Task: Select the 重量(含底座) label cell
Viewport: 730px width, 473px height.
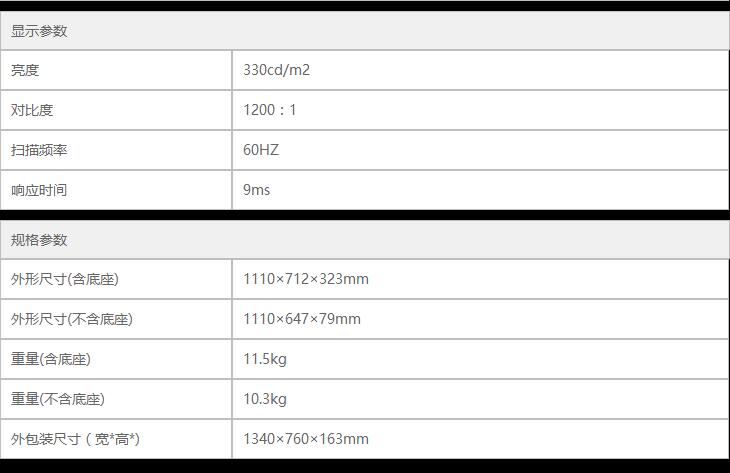Action: pyautogui.click(x=51, y=359)
